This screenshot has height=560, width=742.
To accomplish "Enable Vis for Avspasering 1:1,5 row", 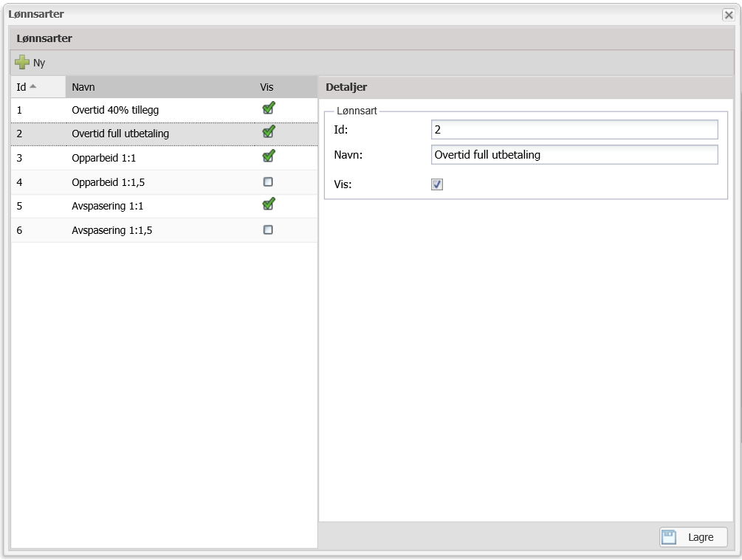I will point(268,229).
